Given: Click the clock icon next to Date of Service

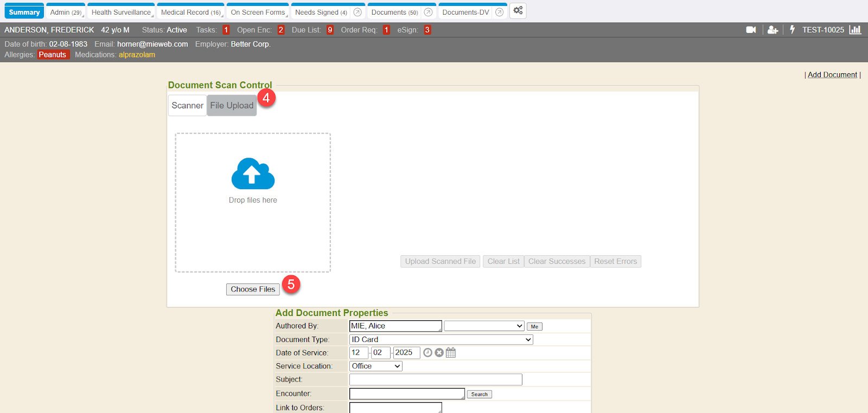Looking at the screenshot, I should [x=427, y=353].
